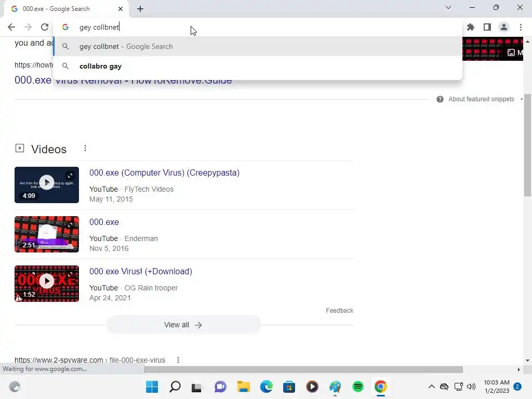
Task: Reload the current page
Action: [x=45, y=27]
